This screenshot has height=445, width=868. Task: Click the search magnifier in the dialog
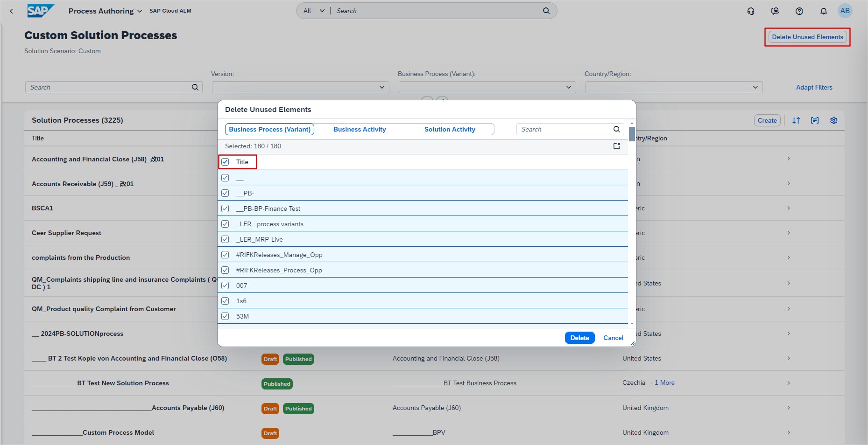point(616,129)
